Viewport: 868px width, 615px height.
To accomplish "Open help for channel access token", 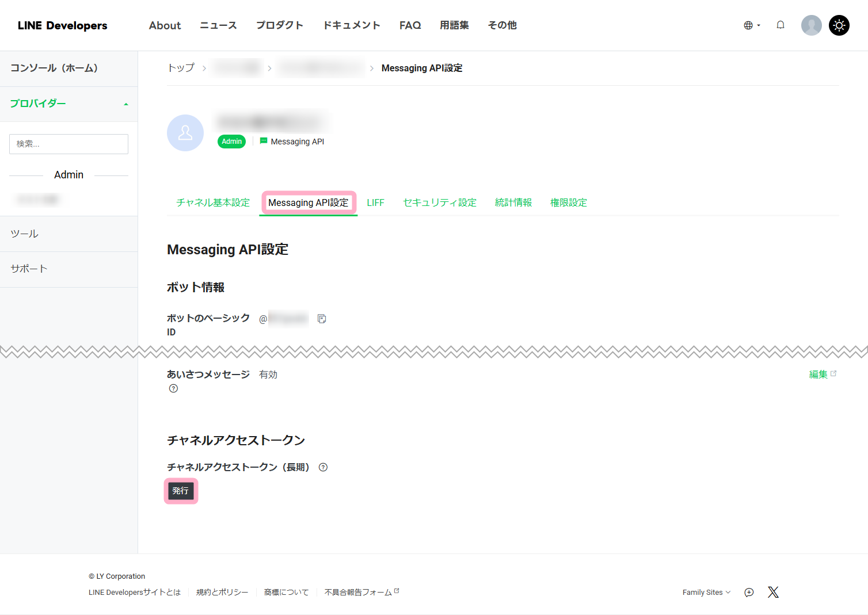I will [323, 467].
